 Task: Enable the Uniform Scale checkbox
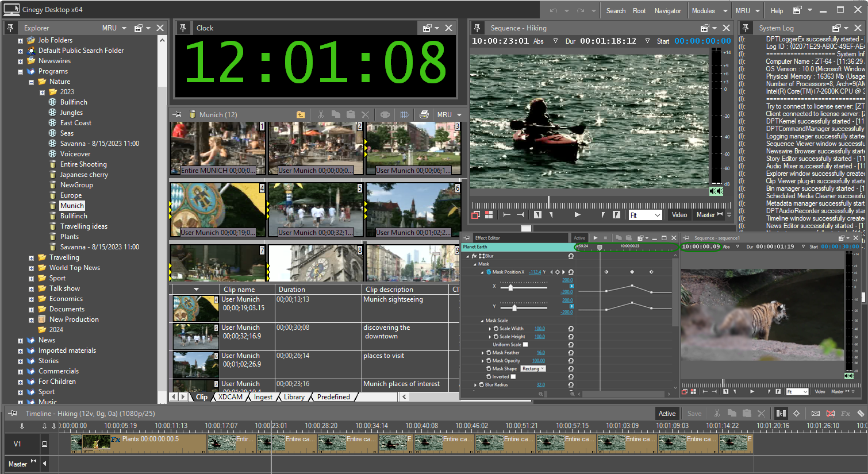pyautogui.click(x=525, y=345)
